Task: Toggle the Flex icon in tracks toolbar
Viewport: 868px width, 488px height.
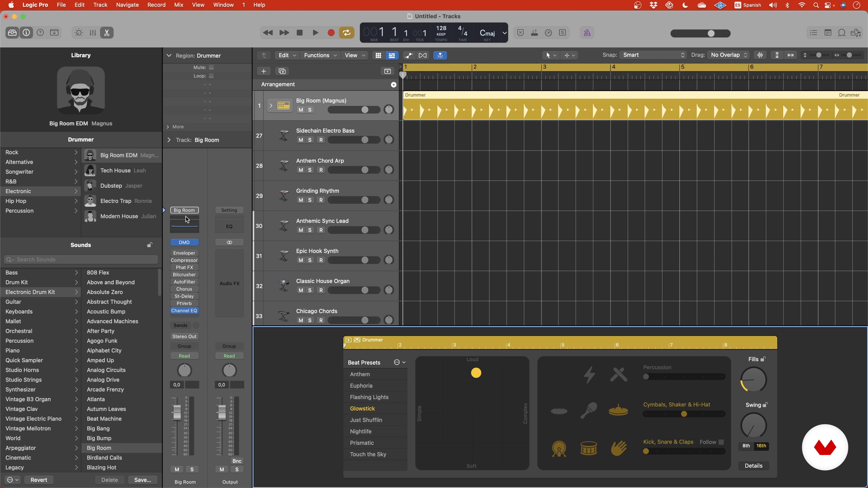Action: point(422,55)
